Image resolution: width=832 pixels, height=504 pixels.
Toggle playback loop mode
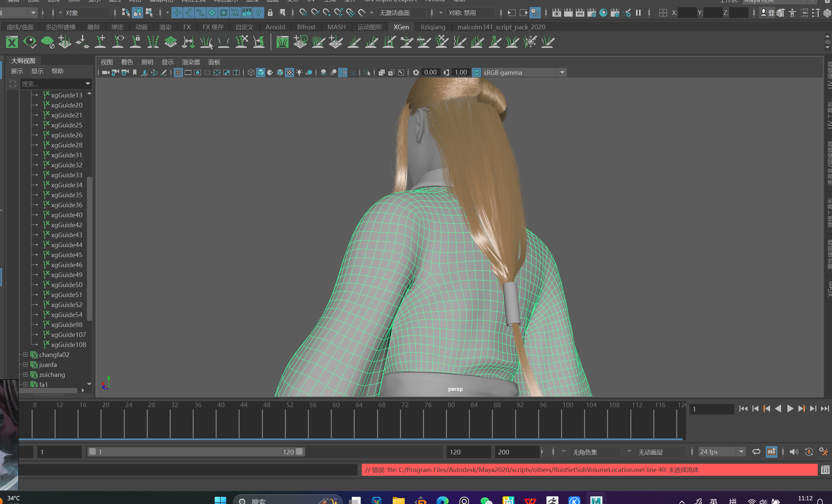pyautogui.click(x=756, y=452)
